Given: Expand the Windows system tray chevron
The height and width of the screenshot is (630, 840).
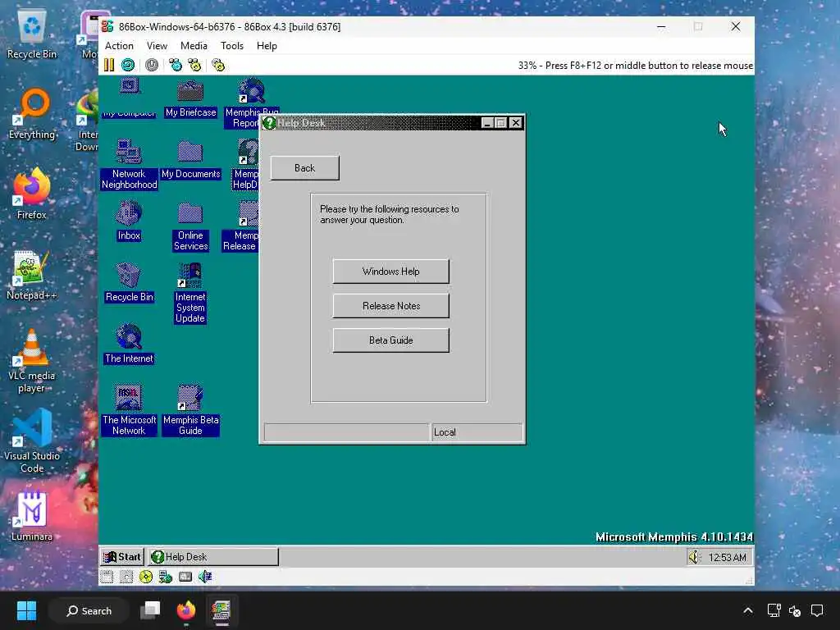Looking at the screenshot, I should 748,610.
